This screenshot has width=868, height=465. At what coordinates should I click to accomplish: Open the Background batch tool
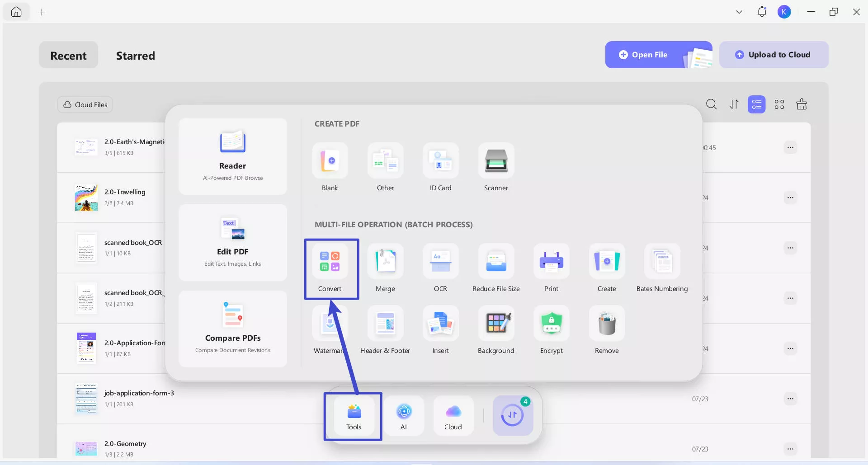(x=496, y=324)
